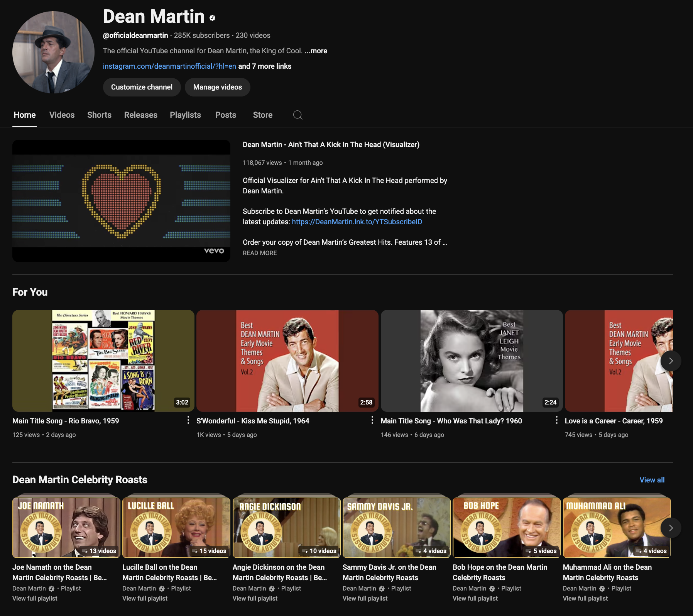Open the Shorts tab
The height and width of the screenshot is (616, 693).
[x=99, y=115]
